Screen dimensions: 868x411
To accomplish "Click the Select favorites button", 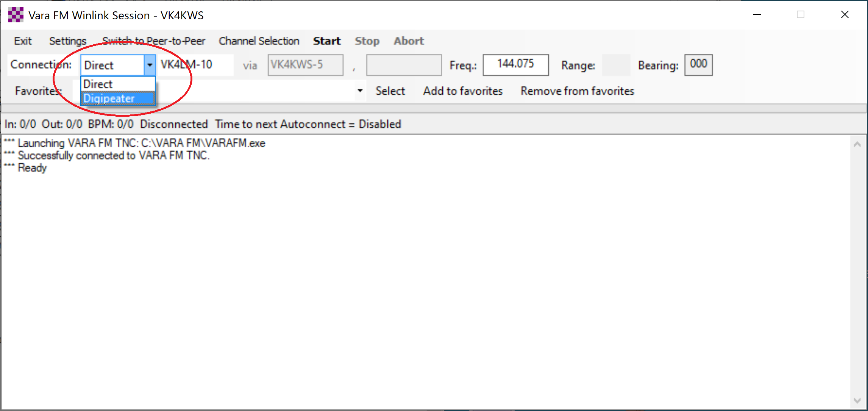I will click(390, 91).
